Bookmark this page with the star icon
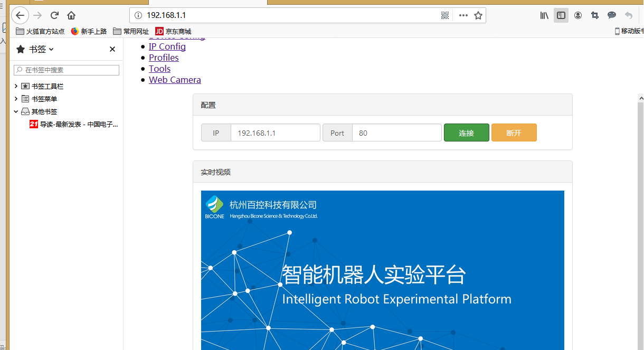 (478, 15)
